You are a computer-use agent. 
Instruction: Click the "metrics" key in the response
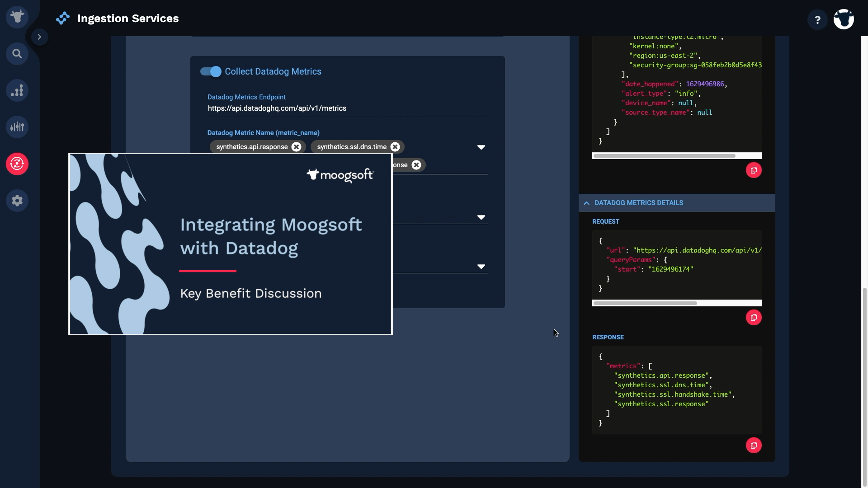[623, 366]
